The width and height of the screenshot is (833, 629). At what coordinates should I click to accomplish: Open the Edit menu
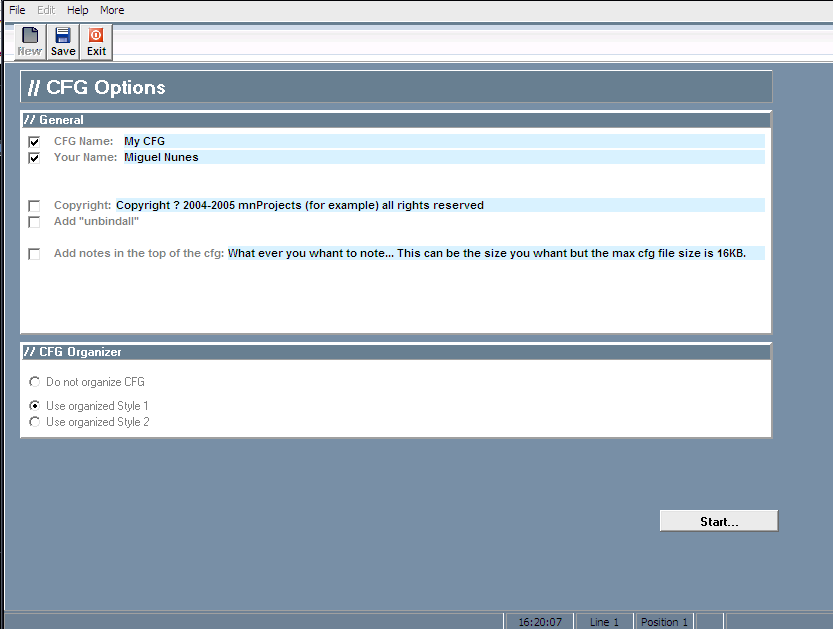coord(46,10)
